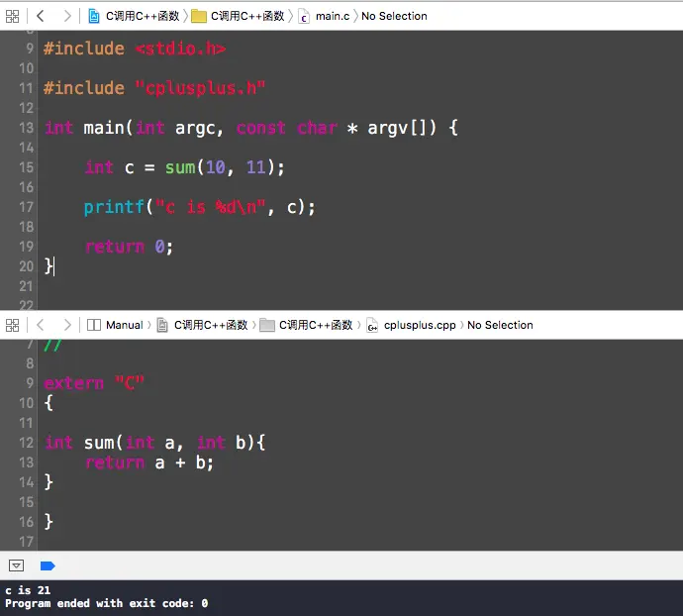683x616 pixels.
Task: Click project document icon in lower jump bar
Action: click(x=162, y=325)
